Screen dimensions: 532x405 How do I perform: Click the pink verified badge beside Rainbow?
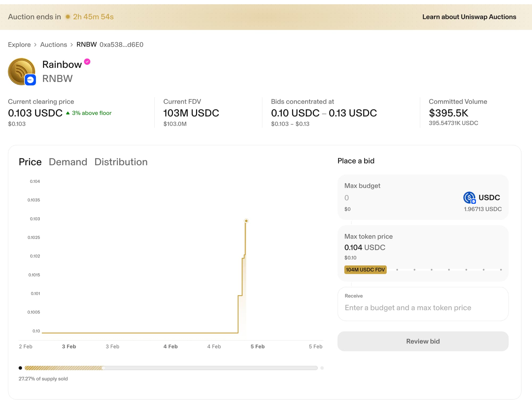click(87, 62)
